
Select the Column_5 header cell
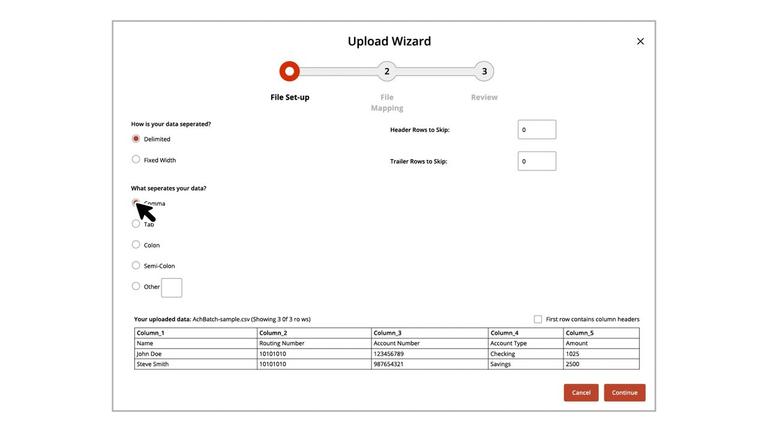(x=600, y=333)
